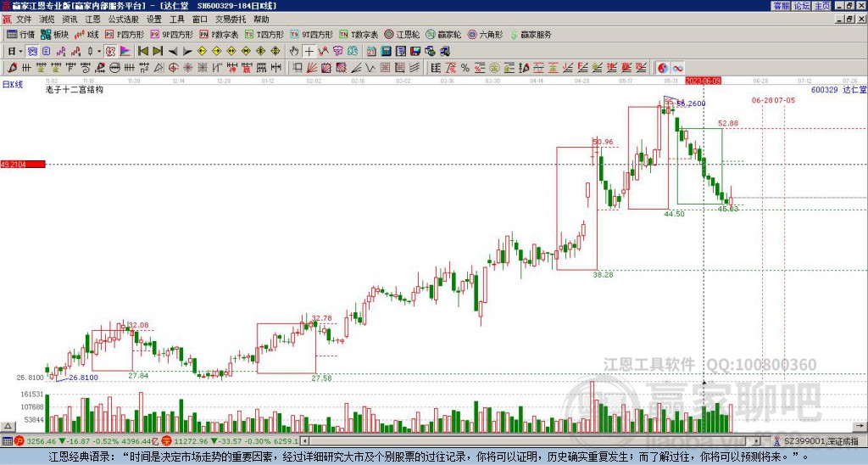Select the percent % retracement tool
This screenshot has width=868, height=465.
pos(465,68)
